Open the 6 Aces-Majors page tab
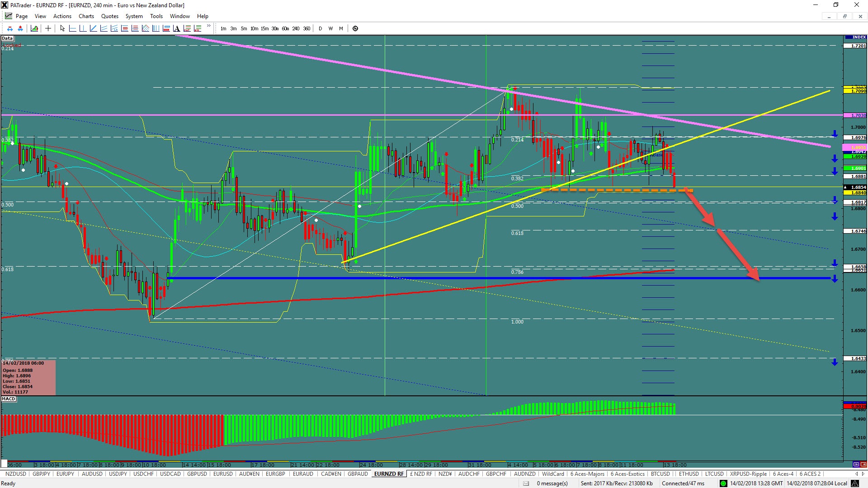Viewport: 868px width, 488px height. tap(587, 474)
